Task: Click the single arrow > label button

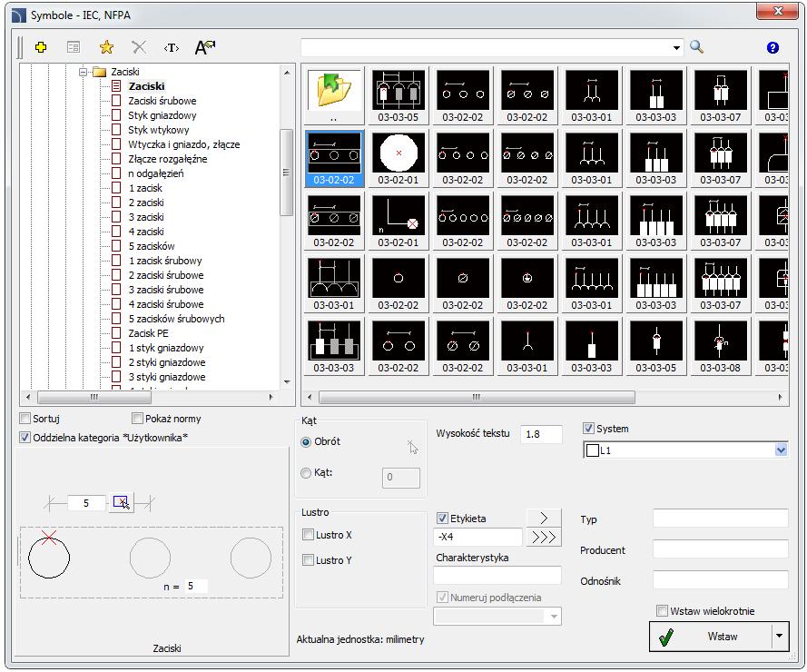Action: [x=544, y=518]
